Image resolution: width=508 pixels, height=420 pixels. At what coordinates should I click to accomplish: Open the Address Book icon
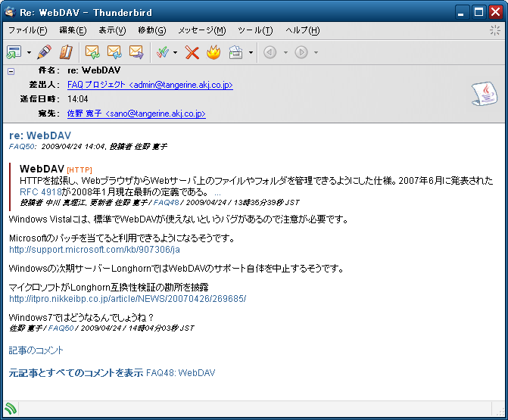(x=66, y=51)
